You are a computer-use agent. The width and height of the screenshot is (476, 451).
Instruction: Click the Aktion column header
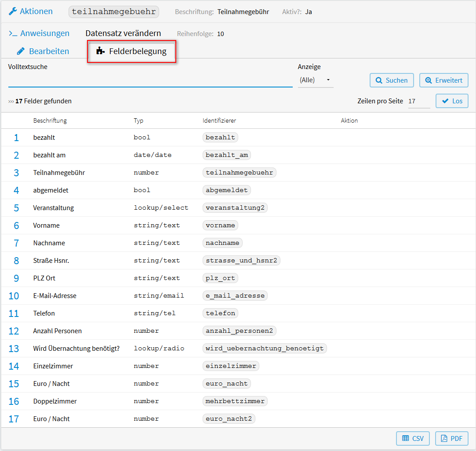pos(349,120)
